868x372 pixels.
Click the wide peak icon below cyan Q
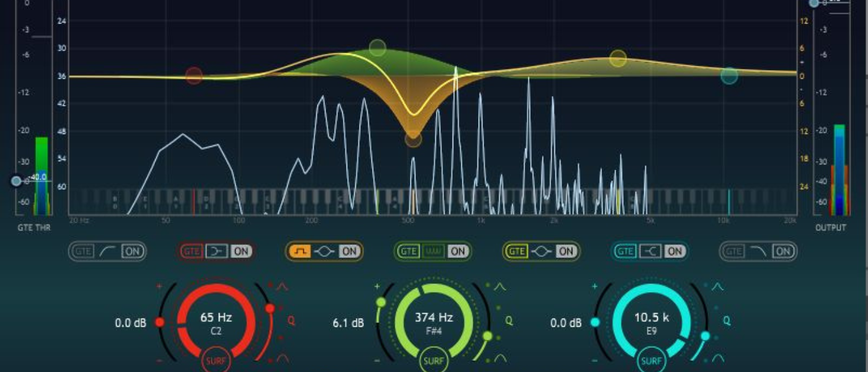coord(717,358)
